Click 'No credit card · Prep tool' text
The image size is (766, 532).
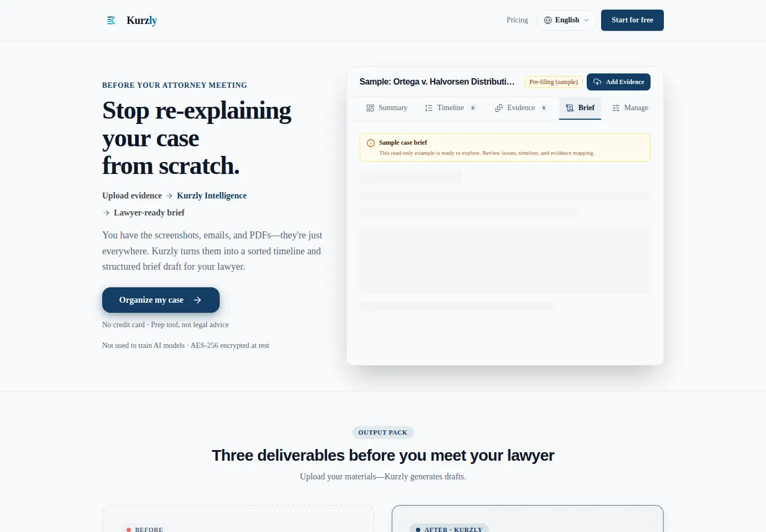pos(165,325)
